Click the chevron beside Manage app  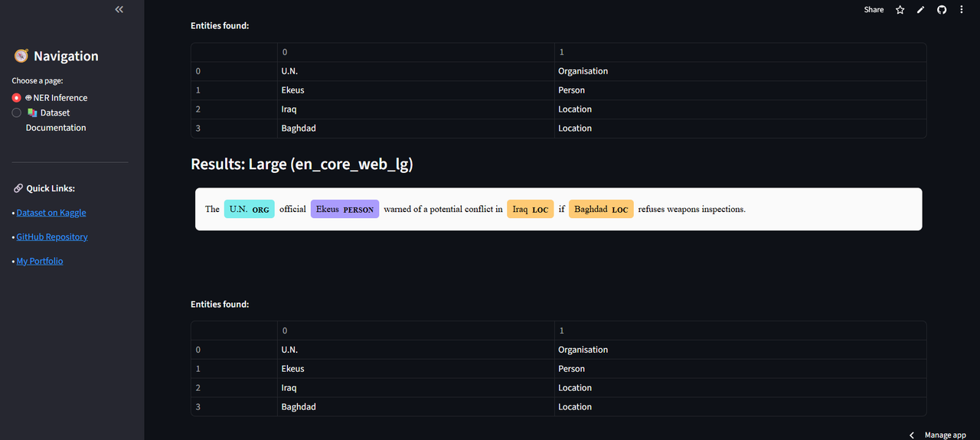pos(911,435)
